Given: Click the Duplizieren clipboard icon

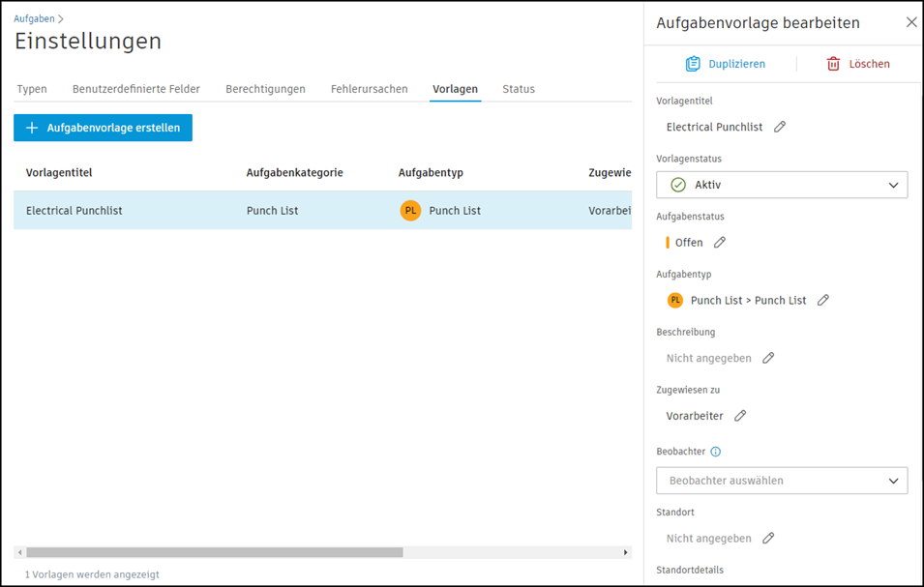Looking at the screenshot, I should click(693, 64).
